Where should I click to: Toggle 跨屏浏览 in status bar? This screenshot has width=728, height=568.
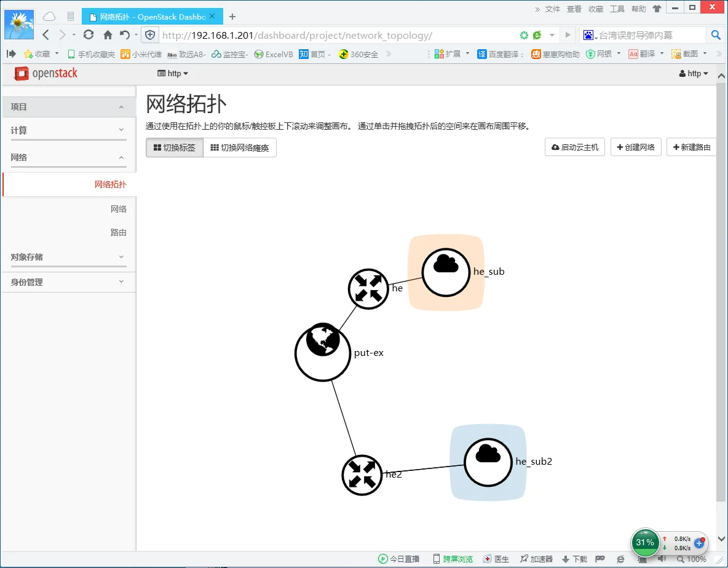tap(453, 559)
